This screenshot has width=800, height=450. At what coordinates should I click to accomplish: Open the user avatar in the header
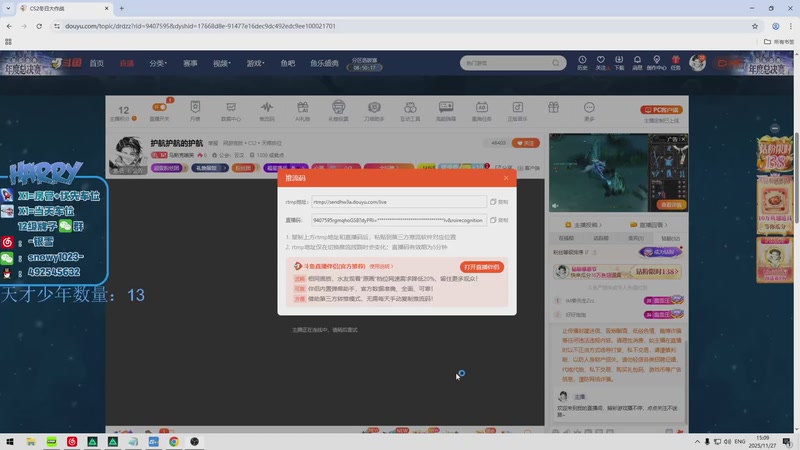(697, 63)
